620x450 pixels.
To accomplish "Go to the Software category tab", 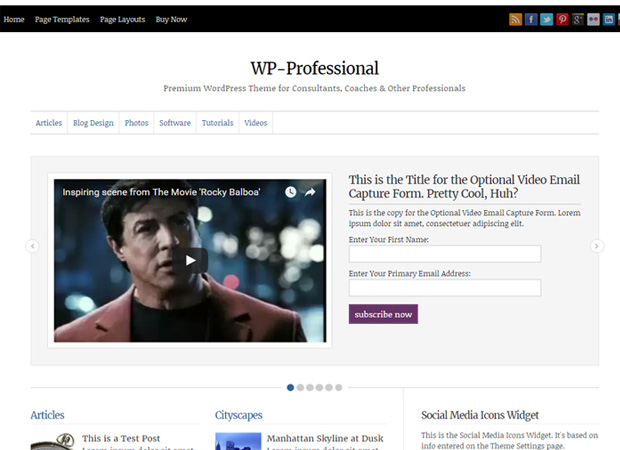I will click(175, 123).
